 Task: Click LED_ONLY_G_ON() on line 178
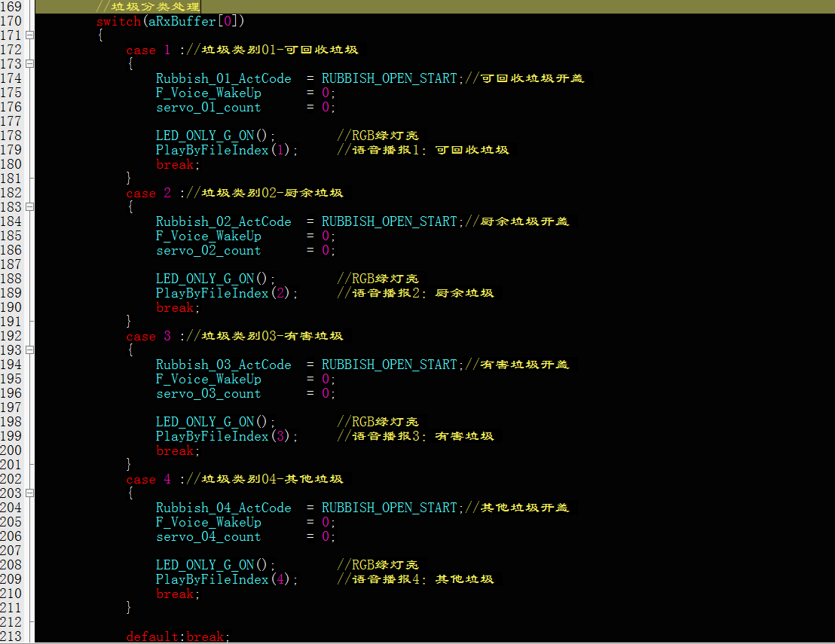click(212, 136)
